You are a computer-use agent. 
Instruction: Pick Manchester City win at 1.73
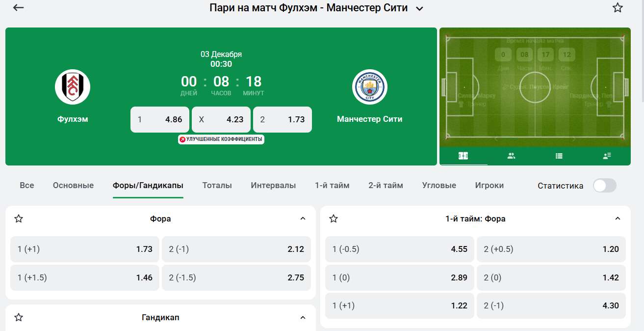pyautogui.click(x=283, y=119)
